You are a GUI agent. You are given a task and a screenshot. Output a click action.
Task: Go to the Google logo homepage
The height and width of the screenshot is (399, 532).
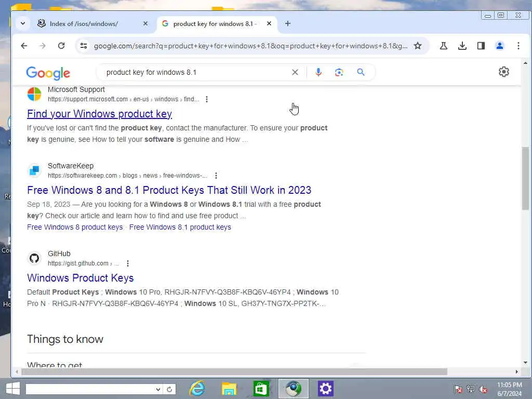(x=48, y=73)
